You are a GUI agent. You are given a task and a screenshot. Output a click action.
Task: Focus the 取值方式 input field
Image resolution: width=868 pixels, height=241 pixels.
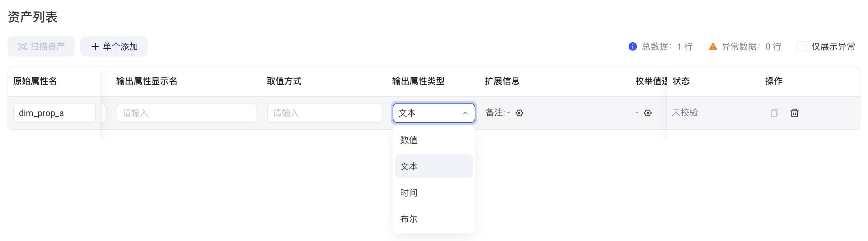325,113
